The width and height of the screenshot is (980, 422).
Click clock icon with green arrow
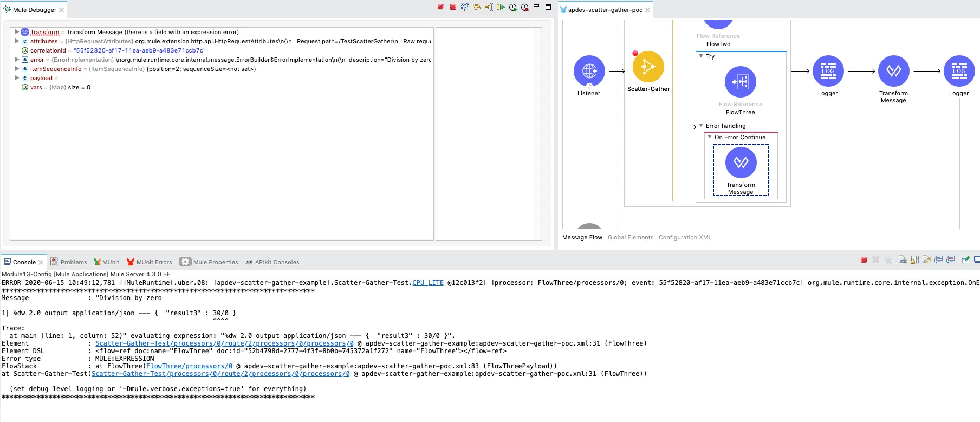[x=512, y=7]
